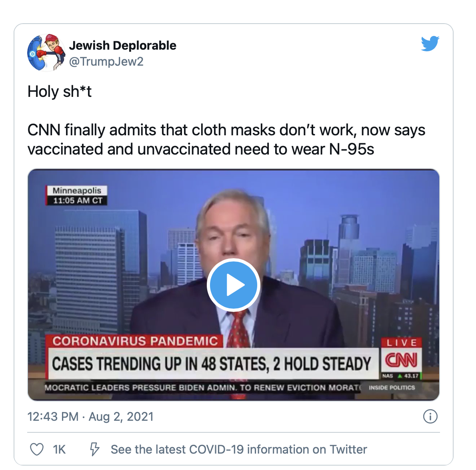Screen dimensions: 476x470
Task: Click the 'Holy sh*t' tweet line
Action: pos(60,92)
